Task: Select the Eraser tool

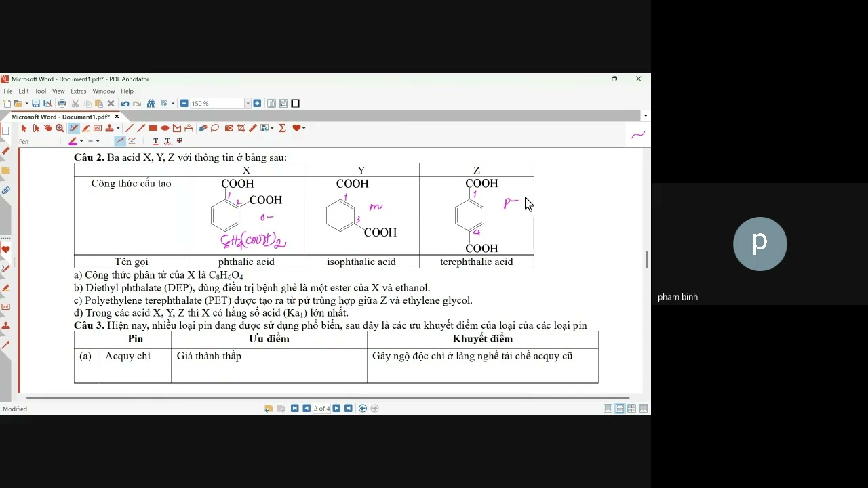Action: tap(203, 128)
